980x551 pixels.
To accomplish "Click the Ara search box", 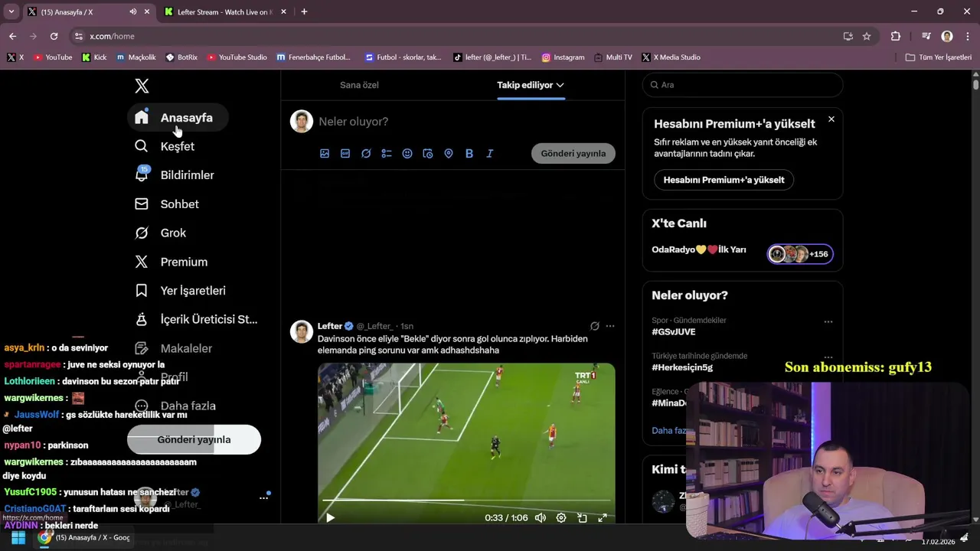I will point(743,85).
